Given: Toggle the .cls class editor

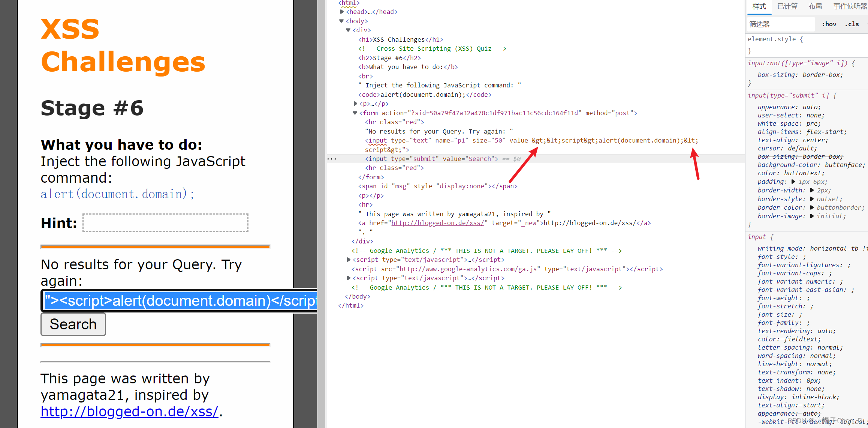Looking at the screenshot, I should (x=852, y=24).
